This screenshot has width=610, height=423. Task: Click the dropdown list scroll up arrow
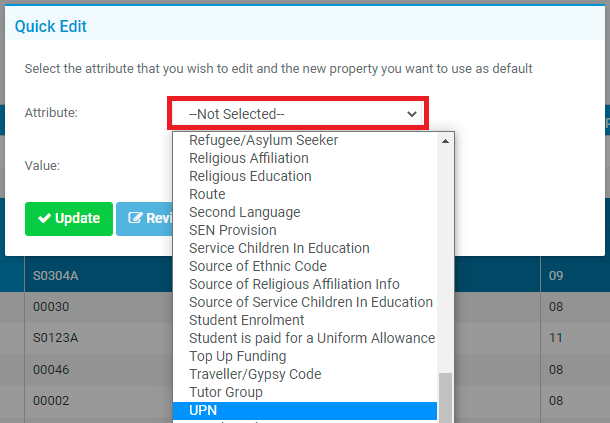coord(445,141)
